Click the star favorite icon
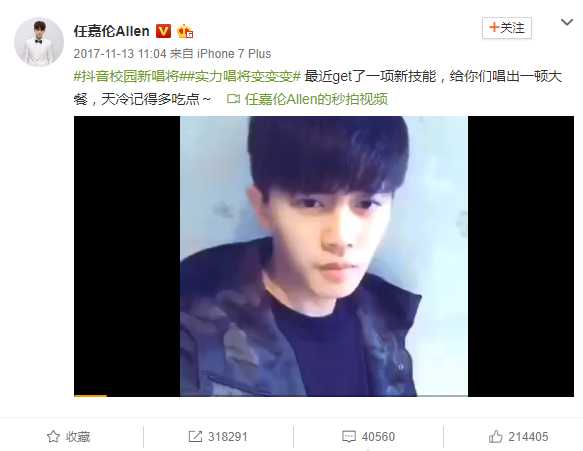583x451 pixels. coord(53,436)
